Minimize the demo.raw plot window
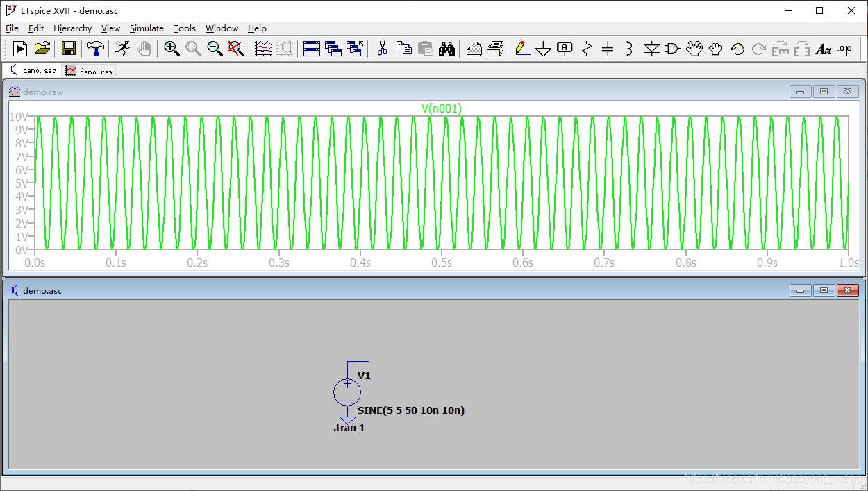Image resolution: width=868 pixels, height=491 pixels. pos(801,92)
